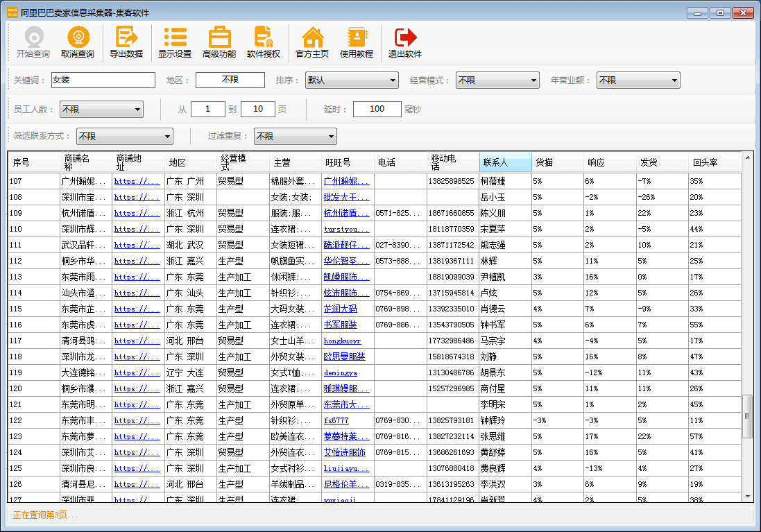This screenshot has height=532, width=761.
Task: Click the end page field showing 10
Action: [257, 109]
